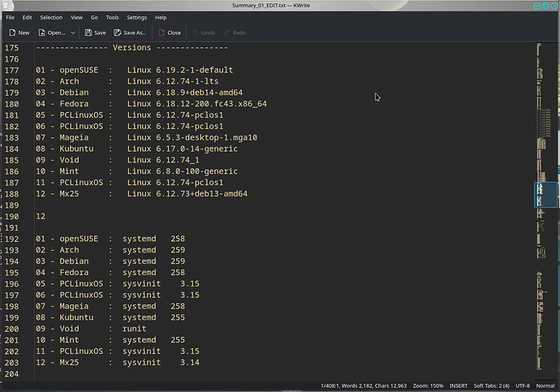
Task: Click '05 - PCLinuxOS' on line 181
Action: (69, 115)
